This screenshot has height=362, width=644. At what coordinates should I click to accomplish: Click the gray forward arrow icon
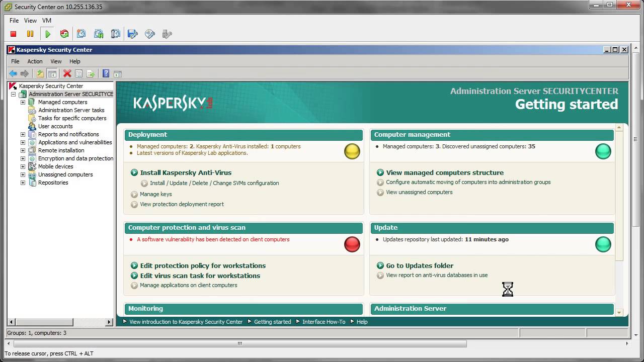click(x=24, y=74)
